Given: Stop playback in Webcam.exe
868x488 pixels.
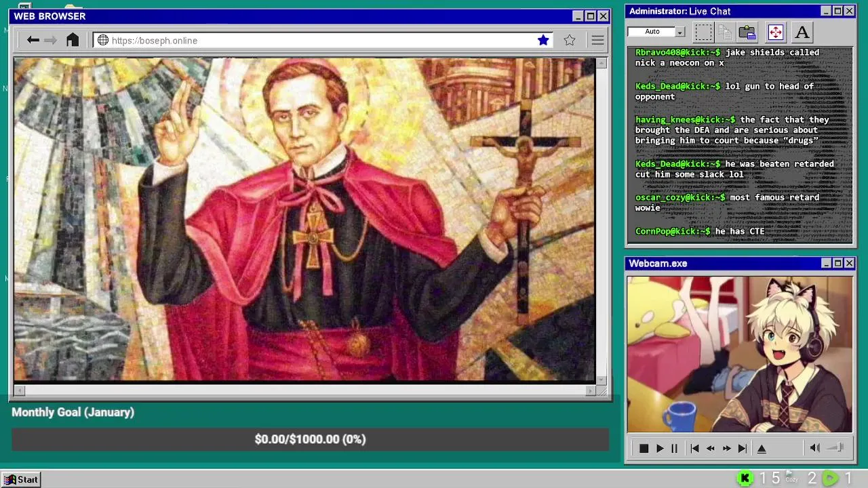Looking at the screenshot, I should pyautogui.click(x=644, y=448).
